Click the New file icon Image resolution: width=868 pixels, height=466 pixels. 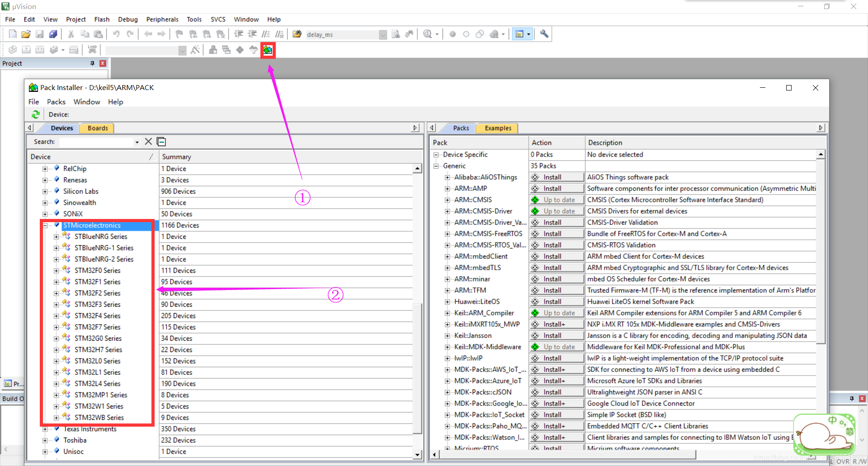[13, 34]
